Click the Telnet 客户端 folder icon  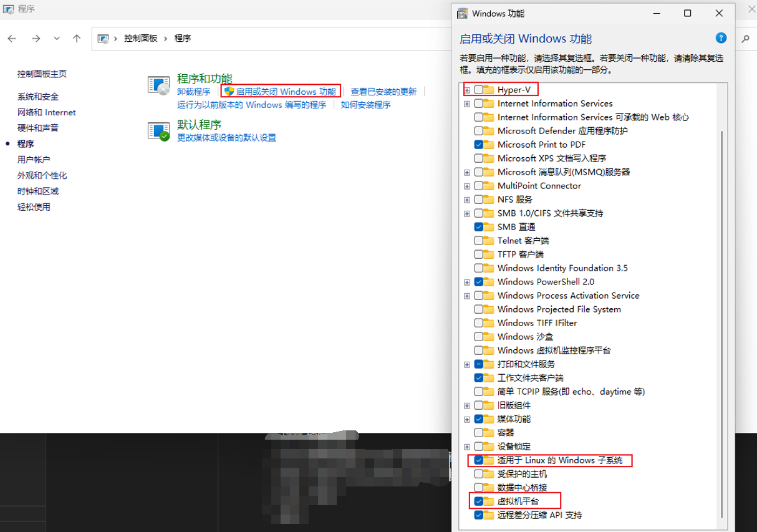pos(489,241)
